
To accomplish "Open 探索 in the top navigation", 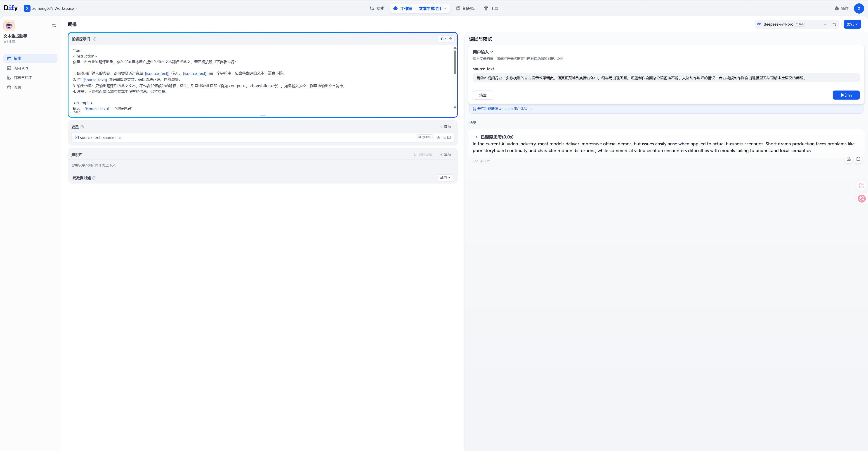I will (x=377, y=8).
